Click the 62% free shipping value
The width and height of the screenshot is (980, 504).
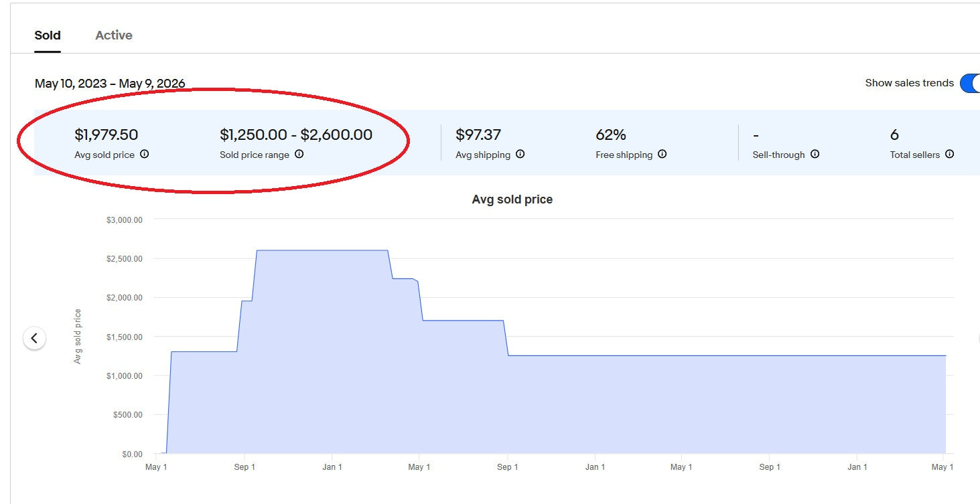(x=611, y=135)
